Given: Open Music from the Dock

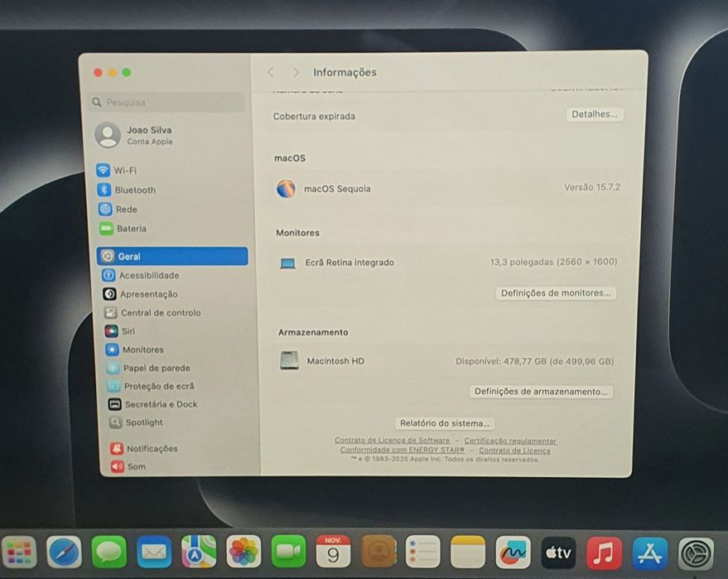Looking at the screenshot, I should pos(604,553).
